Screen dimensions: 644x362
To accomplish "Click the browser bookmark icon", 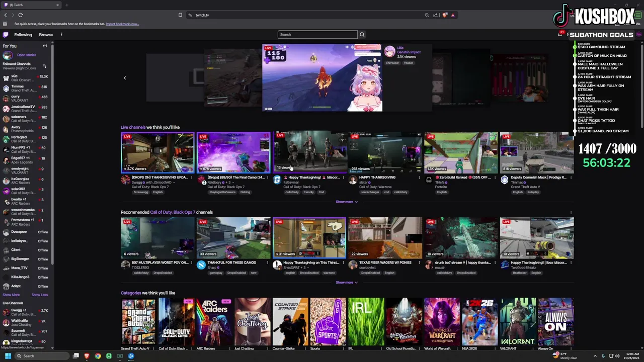I will [x=180, y=15].
